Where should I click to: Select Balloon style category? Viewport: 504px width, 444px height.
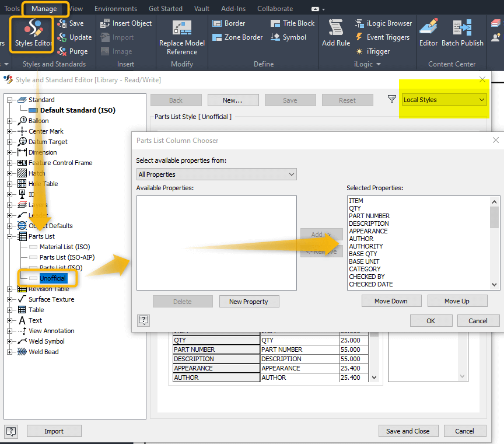coord(38,121)
